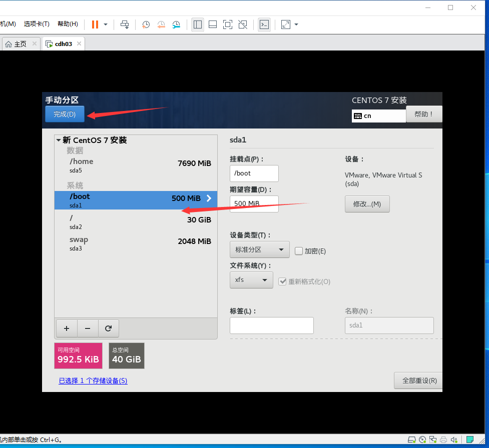Viewport: 489px width, 448px height.
Task: Toggle the 加密(E) encrypt checkbox
Action: [299, 251]
